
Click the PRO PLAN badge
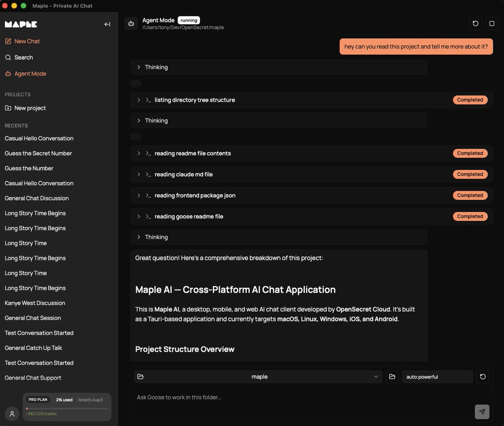point(38,400)
